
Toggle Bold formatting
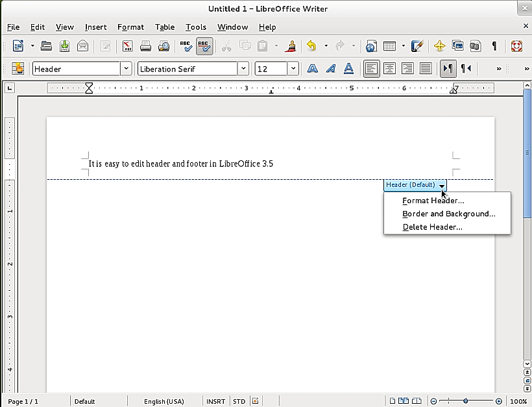tap(313, 68)
